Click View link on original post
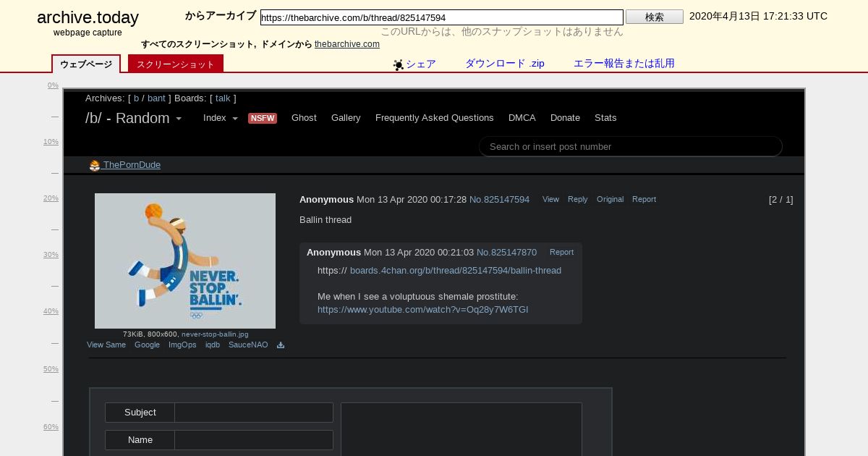This screenshot has width=868, height=456. (x=550, y=200)
